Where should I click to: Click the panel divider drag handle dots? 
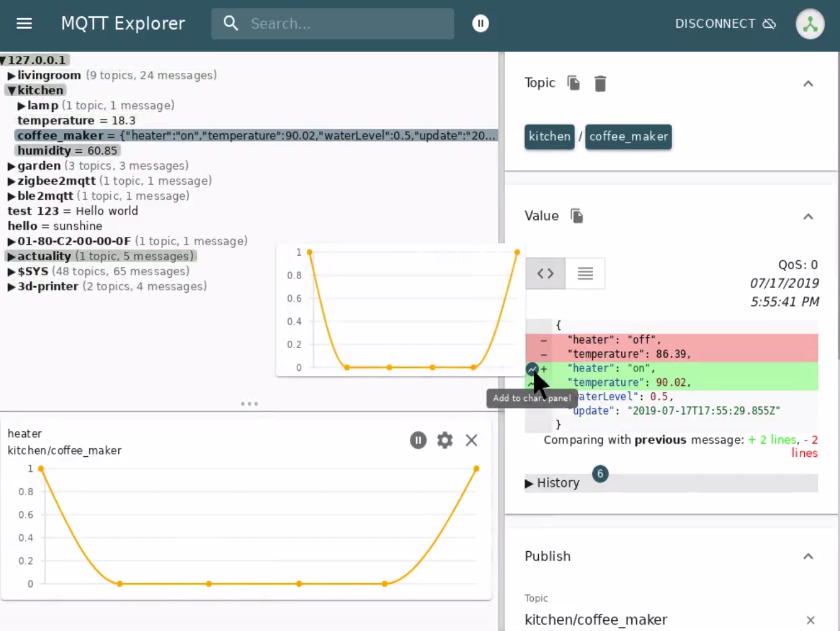250,403
